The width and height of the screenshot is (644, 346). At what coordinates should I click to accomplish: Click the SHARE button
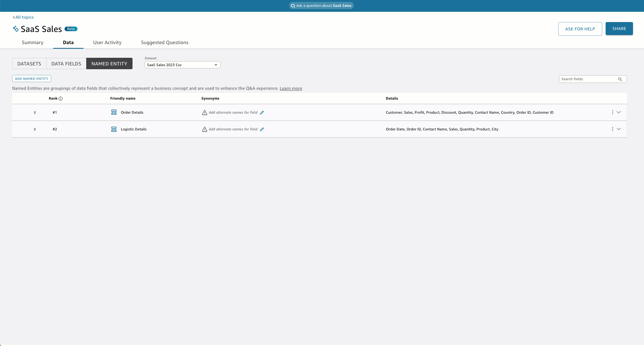point(619,29)
